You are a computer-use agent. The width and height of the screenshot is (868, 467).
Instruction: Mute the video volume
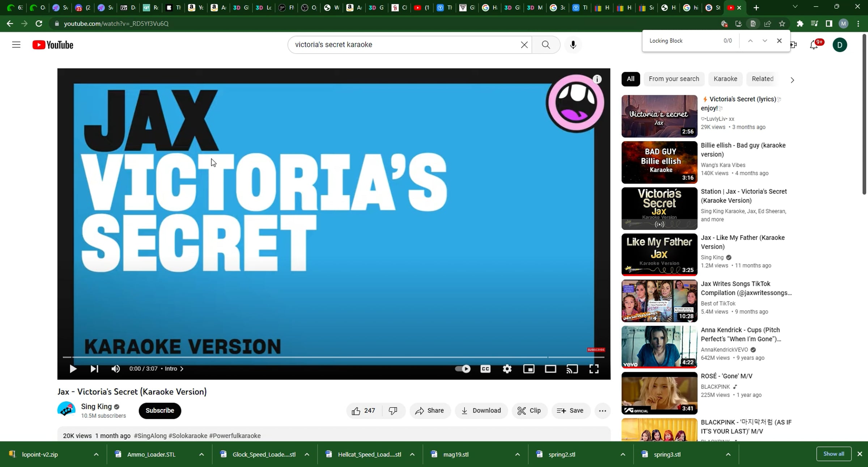tap(115, 369)
